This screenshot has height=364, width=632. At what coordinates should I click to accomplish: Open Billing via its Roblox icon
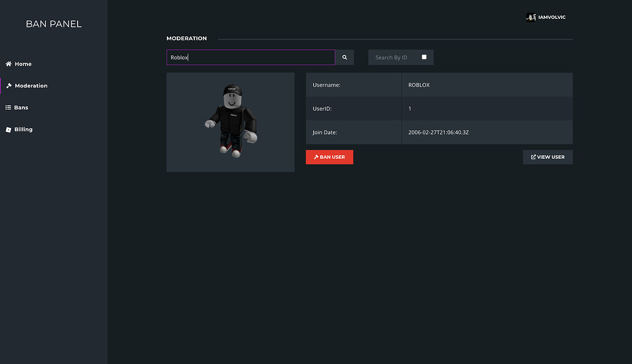(7, 129)
